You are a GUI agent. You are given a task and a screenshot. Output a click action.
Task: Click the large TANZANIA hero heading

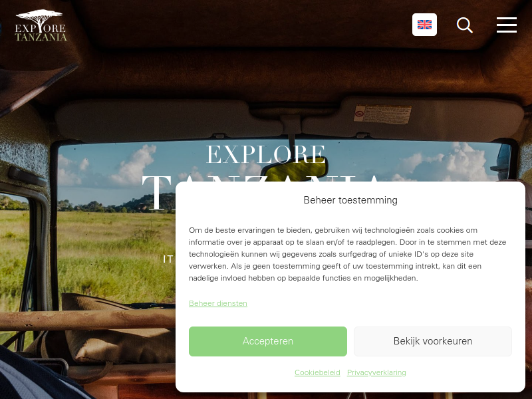(158, 192)
